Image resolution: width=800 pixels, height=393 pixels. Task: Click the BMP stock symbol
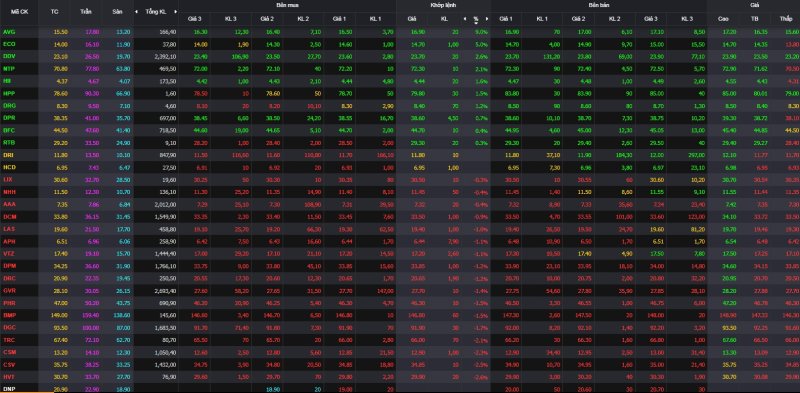click(9, 315)
